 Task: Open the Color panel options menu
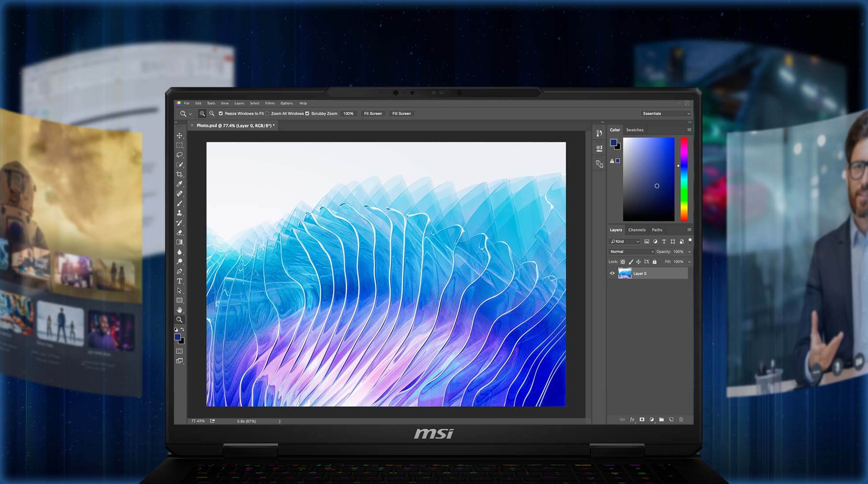[x=689, y=130]
